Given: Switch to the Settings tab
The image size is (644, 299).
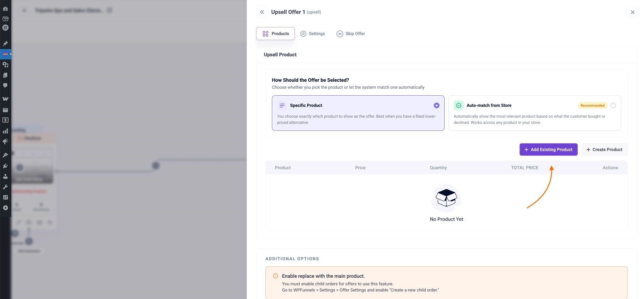Looking at the screenshot, I should (x=313, y=34).
